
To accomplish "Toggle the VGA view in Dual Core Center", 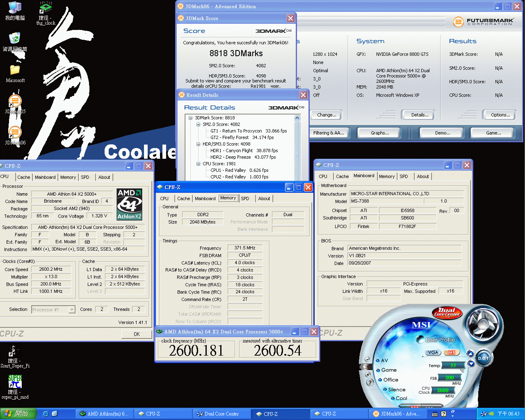I will pyautogui.click(x=433, y=352).
